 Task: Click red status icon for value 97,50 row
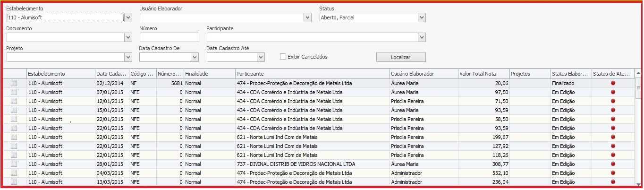point(613,92)
